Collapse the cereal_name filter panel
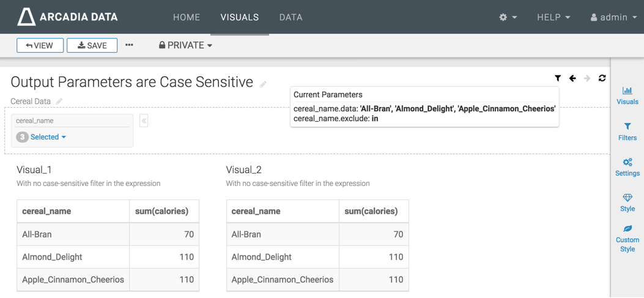This screenshot has height=298, width=644. [x=144, y=121]
